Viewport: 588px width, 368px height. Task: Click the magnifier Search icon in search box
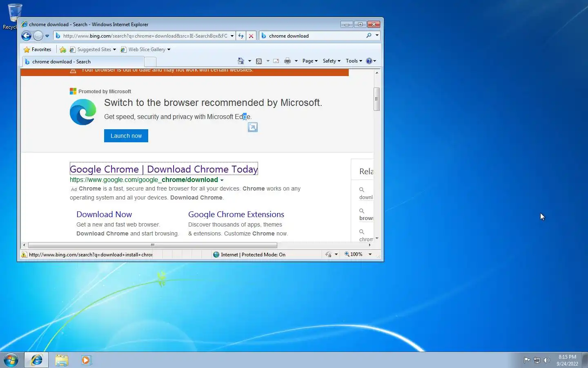pyautogui.click(x=369, y=36)
